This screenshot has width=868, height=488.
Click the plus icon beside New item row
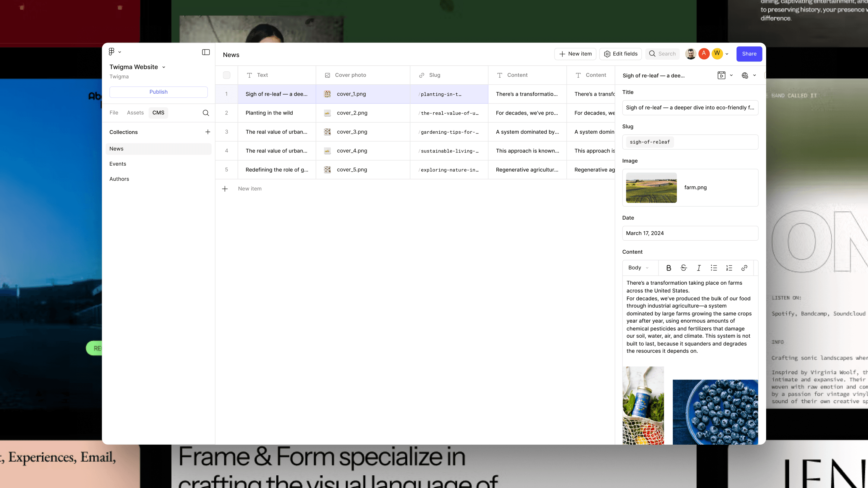225,189
